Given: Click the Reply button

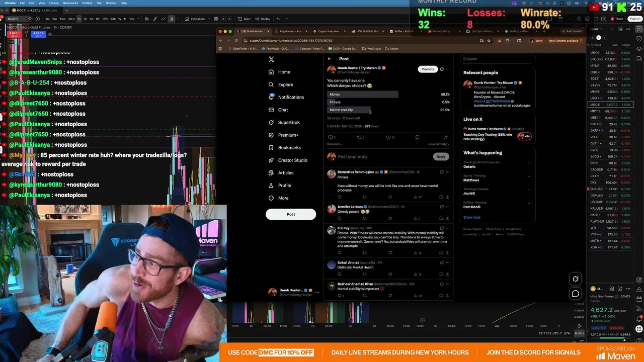Looking at the screenshot, I should pos(441,156).
